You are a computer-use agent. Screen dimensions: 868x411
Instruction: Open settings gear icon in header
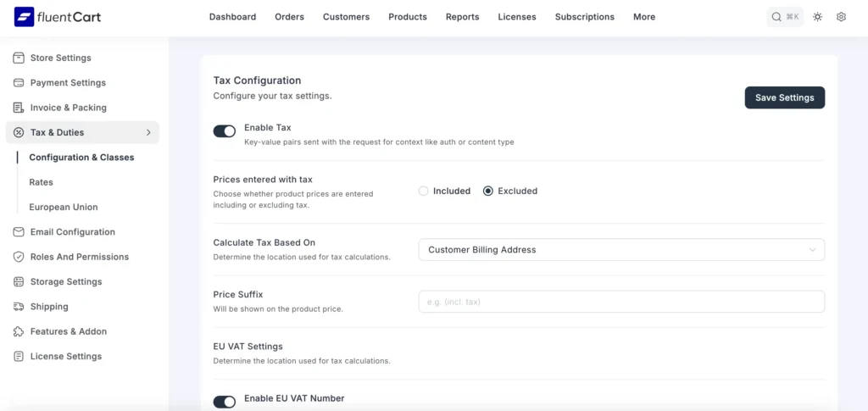pos(841,17)
